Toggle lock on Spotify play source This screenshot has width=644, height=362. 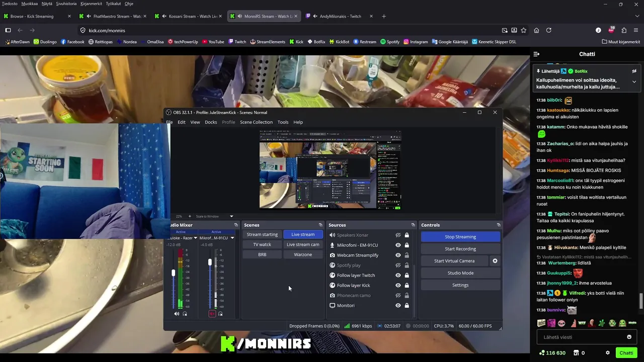(407, 265)
